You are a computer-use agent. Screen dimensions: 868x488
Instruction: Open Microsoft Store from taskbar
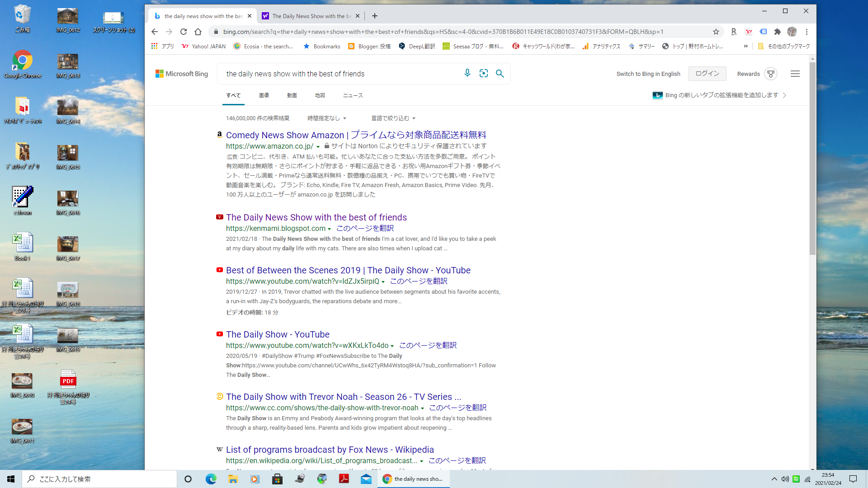[x=277, y=479]
